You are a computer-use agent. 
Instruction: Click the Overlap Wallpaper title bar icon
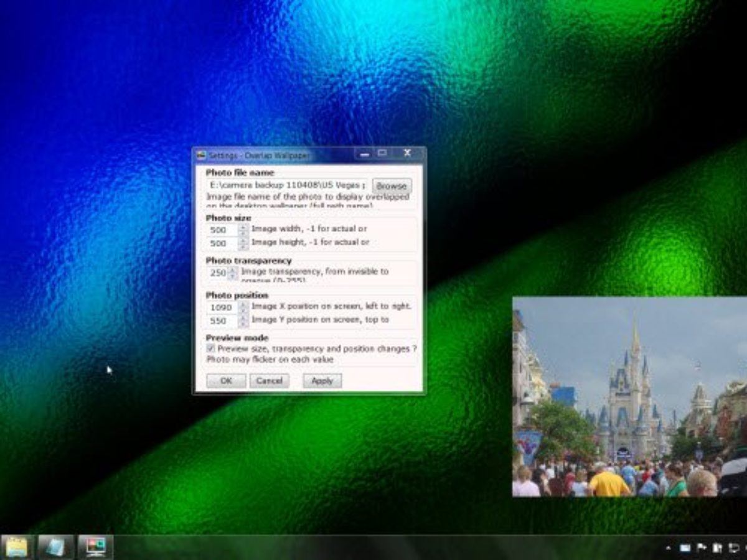click(201, 155)
